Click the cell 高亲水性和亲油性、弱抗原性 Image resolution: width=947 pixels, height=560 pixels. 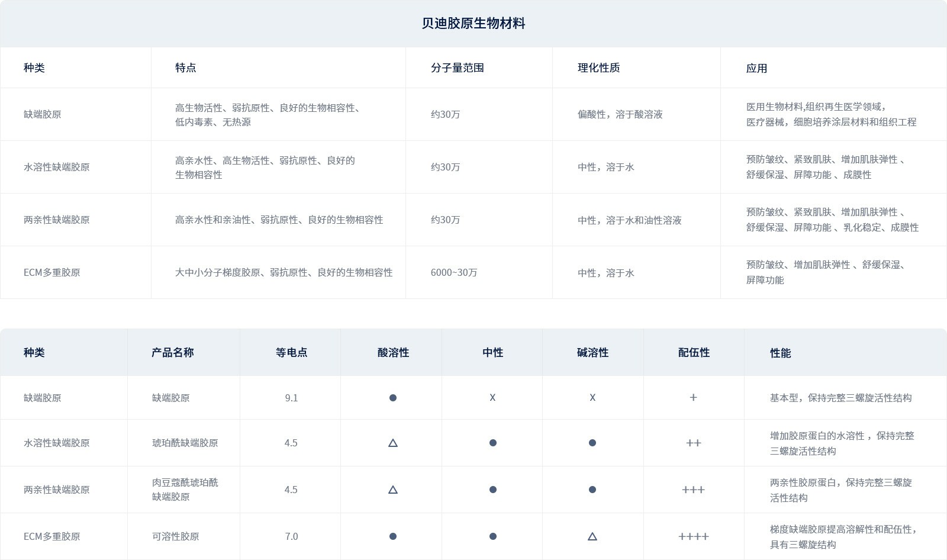279,220
